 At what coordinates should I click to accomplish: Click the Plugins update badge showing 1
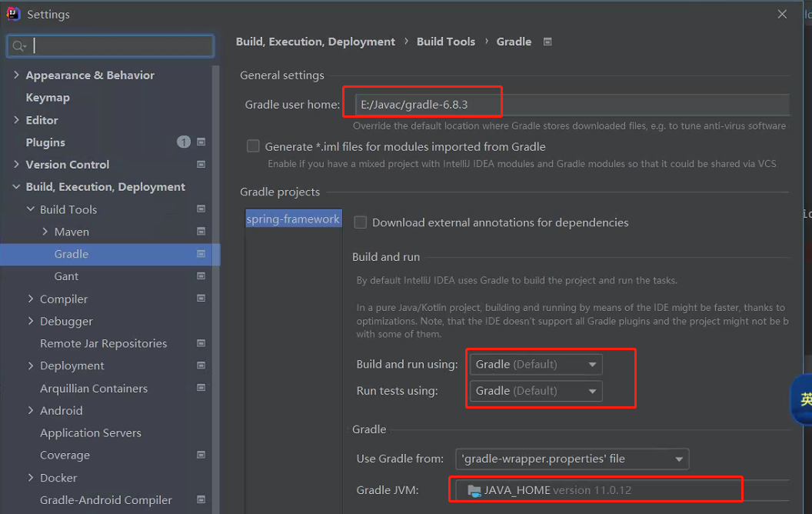click(183, 142)
